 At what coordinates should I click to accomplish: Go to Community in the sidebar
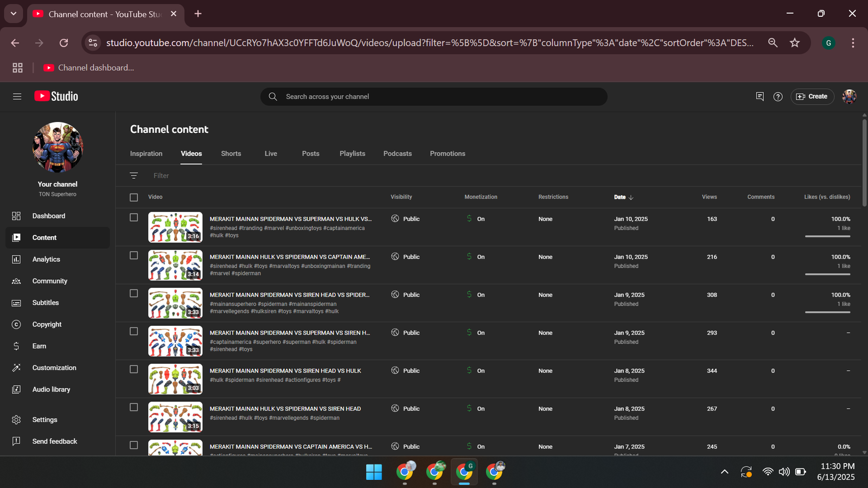tap(58, 281)
